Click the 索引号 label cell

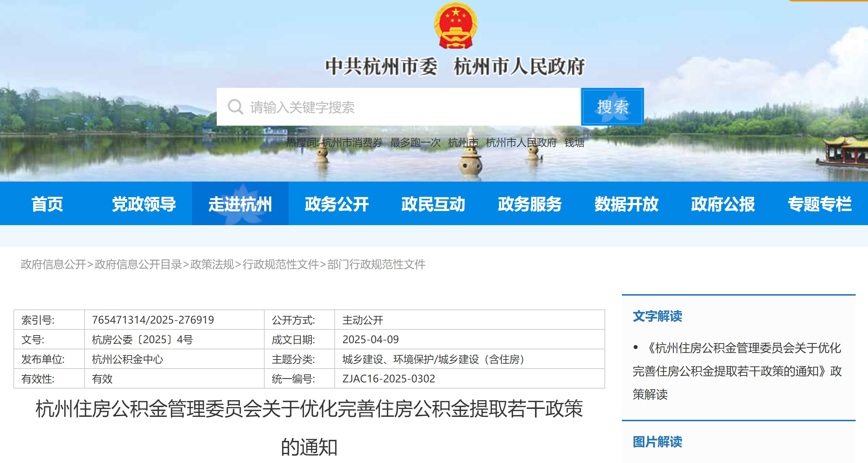coord(49,320)
